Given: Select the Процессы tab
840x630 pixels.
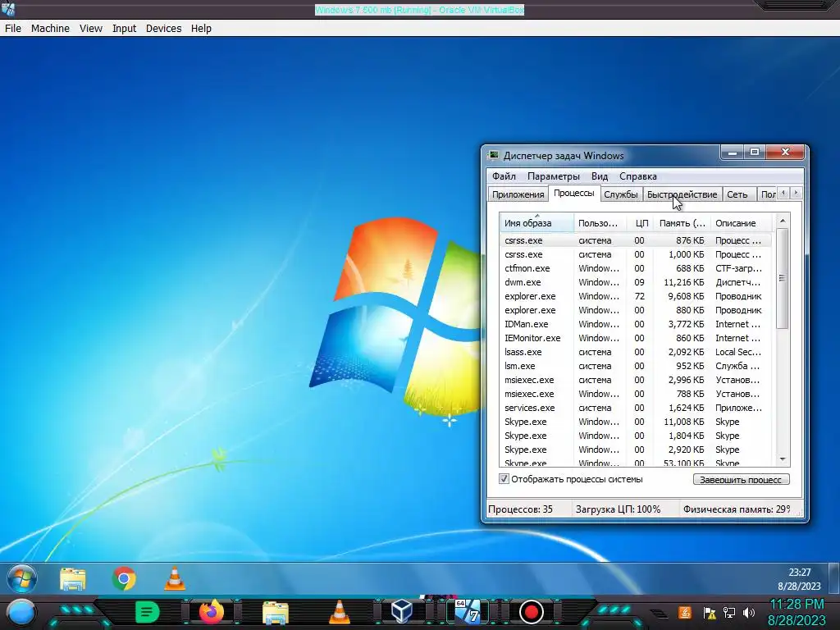Looking at the screenshot, I should (x=573, y=193).
